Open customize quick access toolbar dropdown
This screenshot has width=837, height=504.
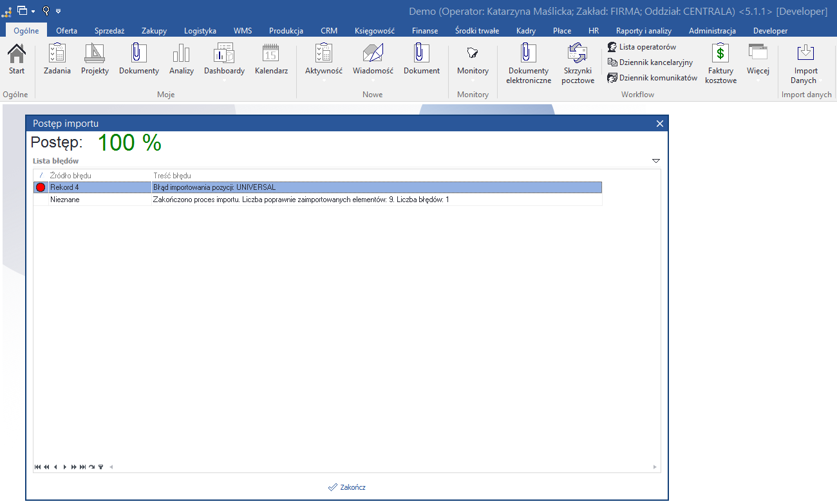58,11
